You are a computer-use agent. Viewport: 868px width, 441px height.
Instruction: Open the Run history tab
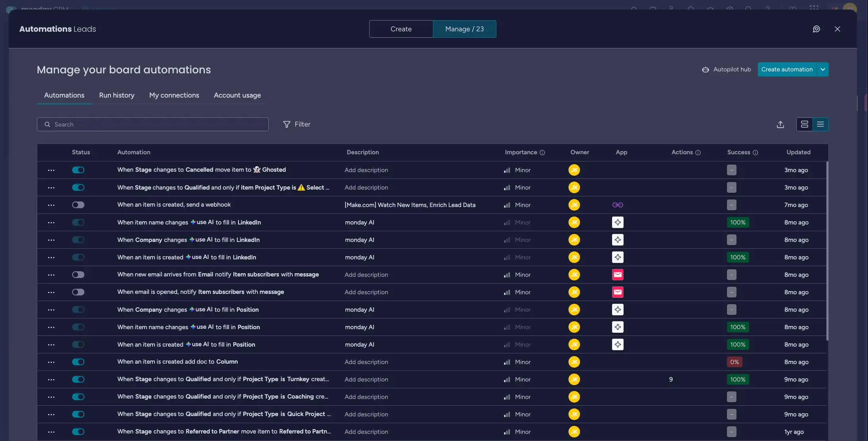[117, 95]
